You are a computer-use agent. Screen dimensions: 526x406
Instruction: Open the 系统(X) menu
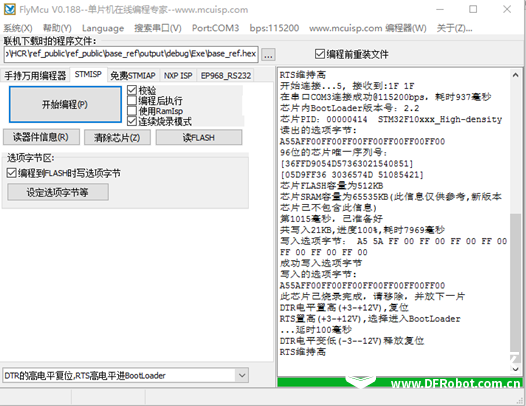[x=18, y=28]
